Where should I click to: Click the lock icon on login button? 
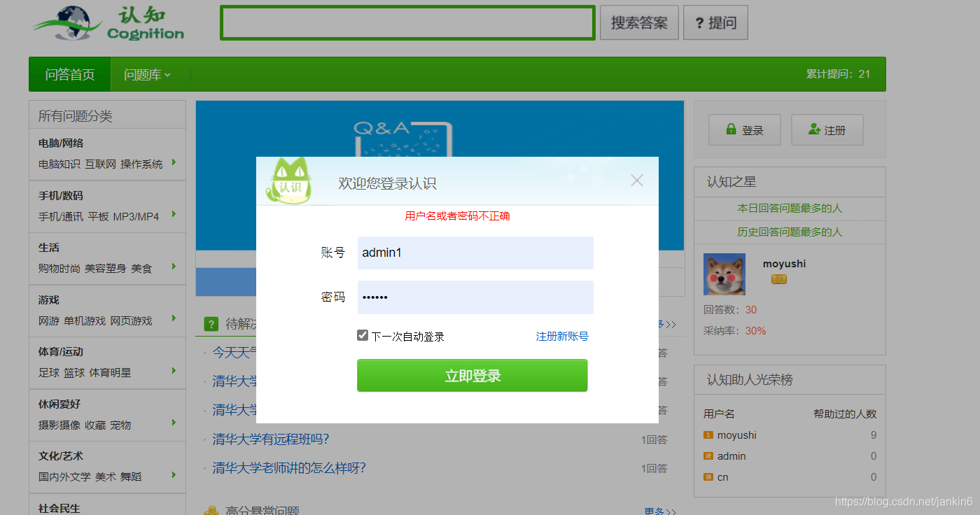[x=731, y=129]
